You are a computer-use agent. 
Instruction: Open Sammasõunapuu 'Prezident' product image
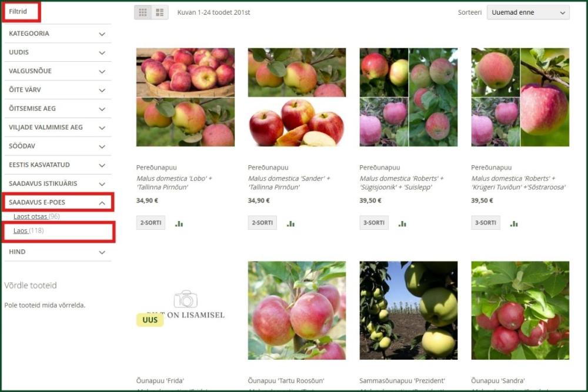(409, 310)
